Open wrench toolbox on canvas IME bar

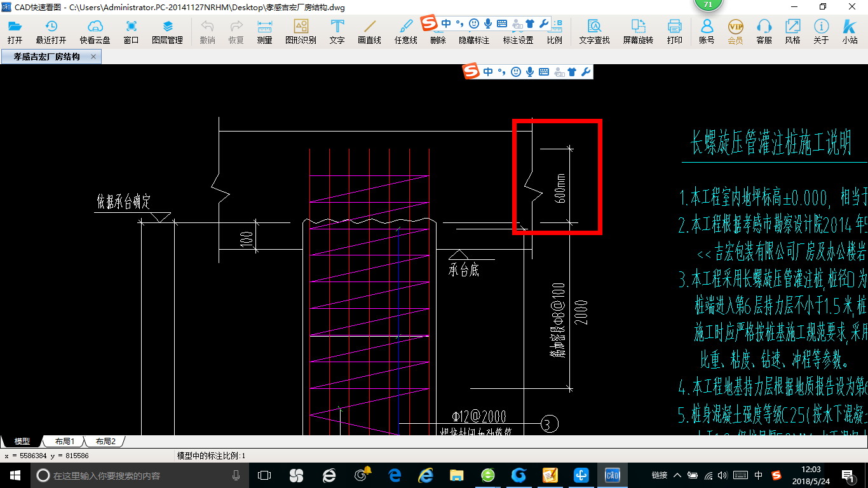point(586,72)
